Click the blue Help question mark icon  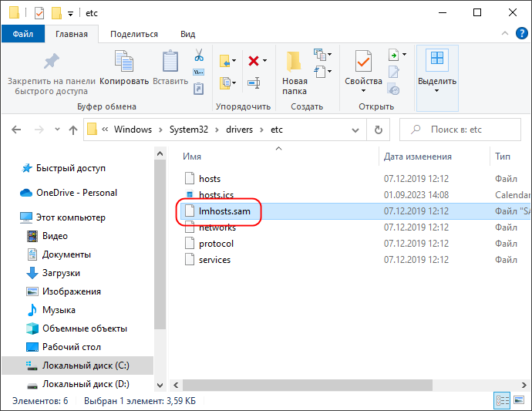(521, 33)
